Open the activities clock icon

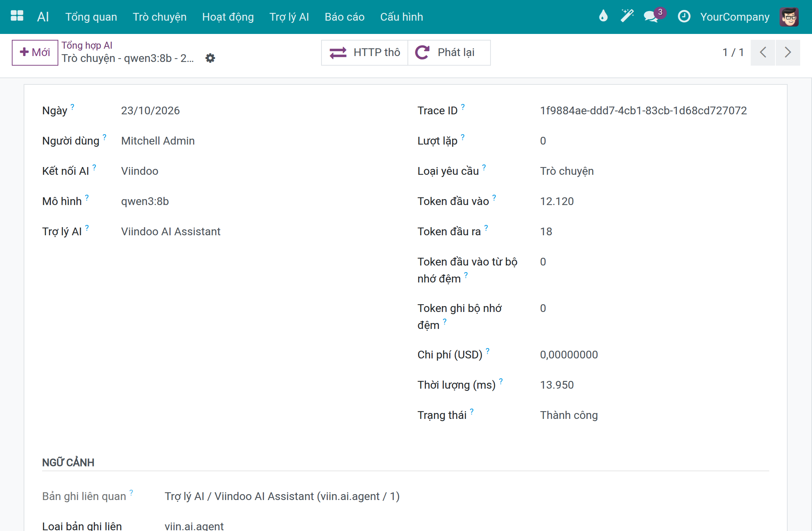tap(684, 16)
